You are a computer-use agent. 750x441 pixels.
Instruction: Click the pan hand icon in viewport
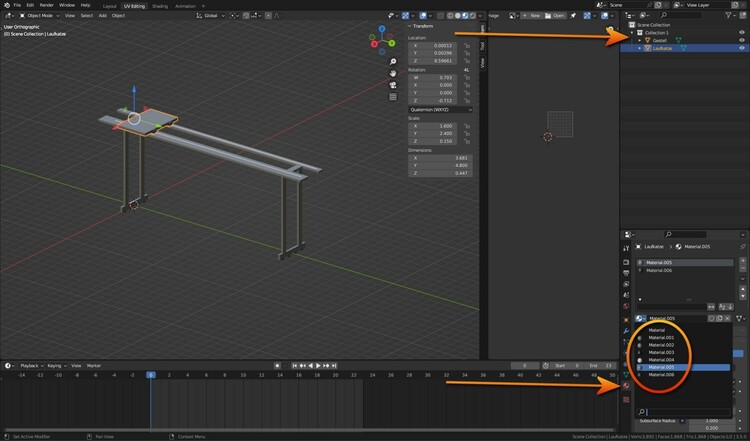tap(393, 73)
